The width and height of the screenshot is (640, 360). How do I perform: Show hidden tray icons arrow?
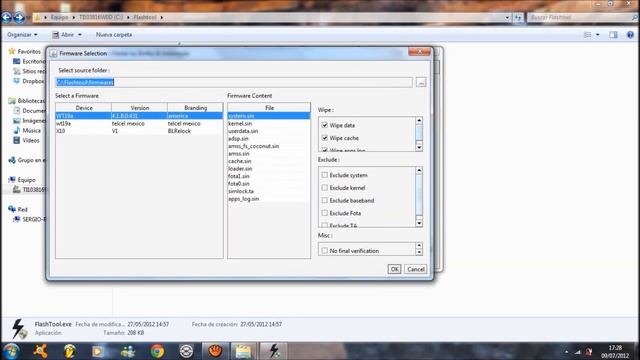point(567,352)
